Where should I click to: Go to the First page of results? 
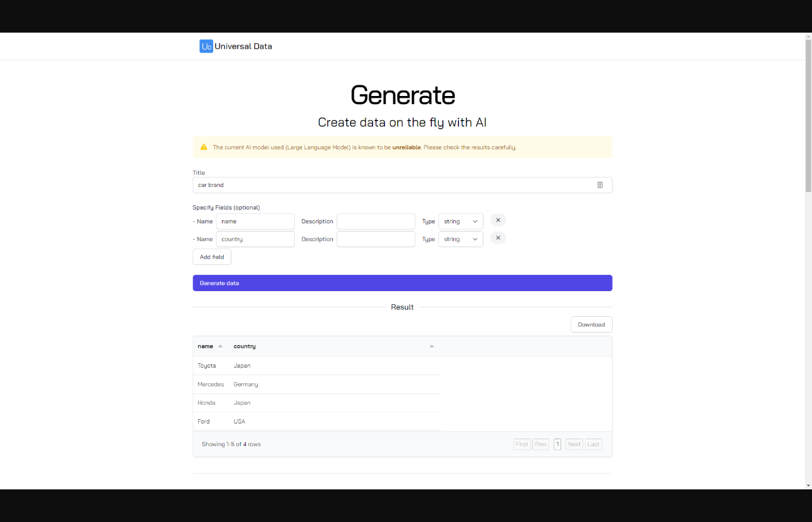(522, 444)
